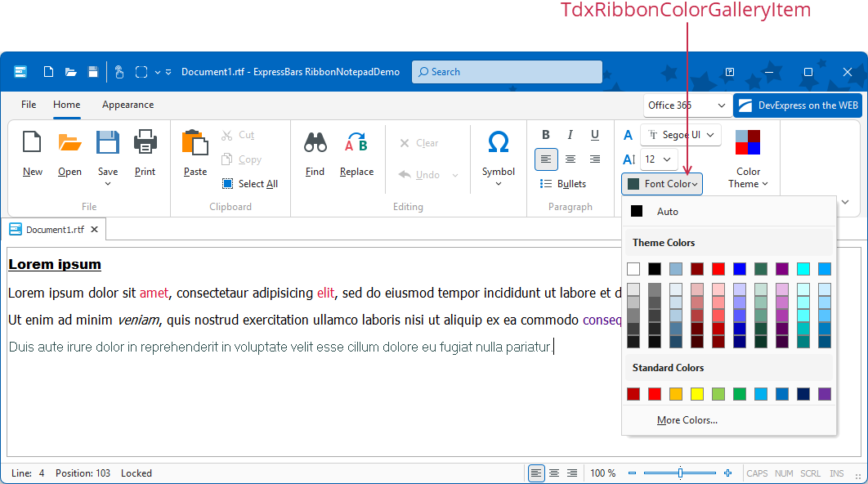The image size is (868, 484).
Task: Align text right in Paragraph group
Action: click(594, 159)
